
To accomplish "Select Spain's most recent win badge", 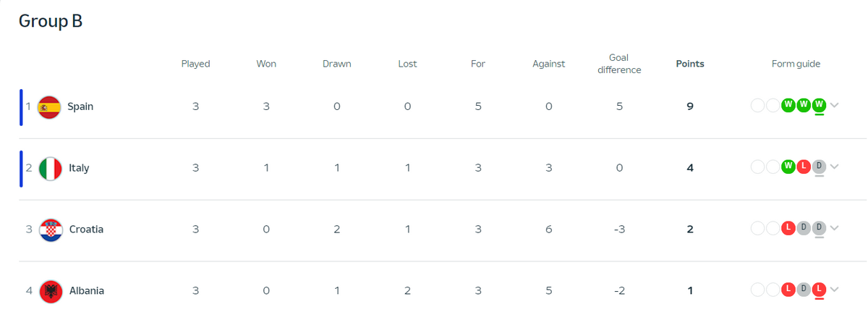I will 819,106.
